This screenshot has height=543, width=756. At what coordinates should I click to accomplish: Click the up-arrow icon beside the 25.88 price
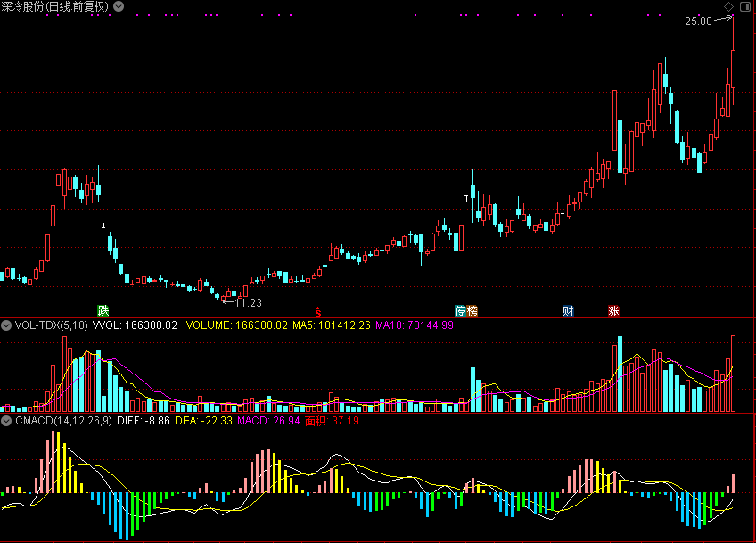tap(724, 18)
